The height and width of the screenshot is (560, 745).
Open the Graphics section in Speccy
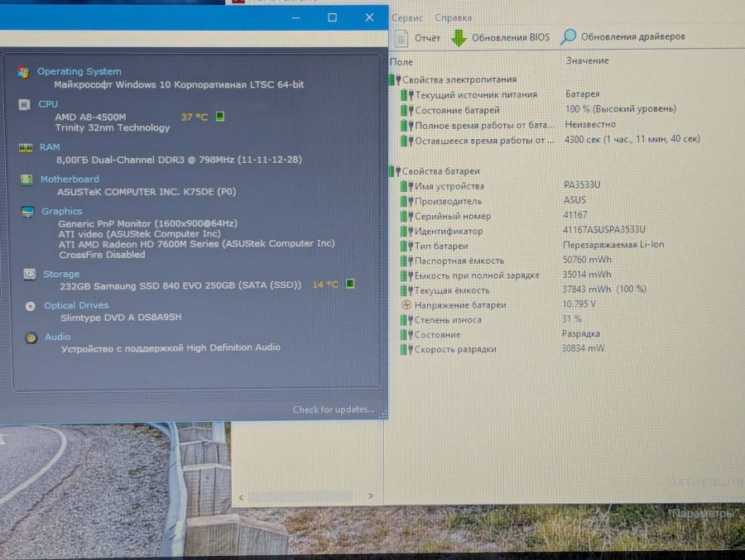point(61,211)
